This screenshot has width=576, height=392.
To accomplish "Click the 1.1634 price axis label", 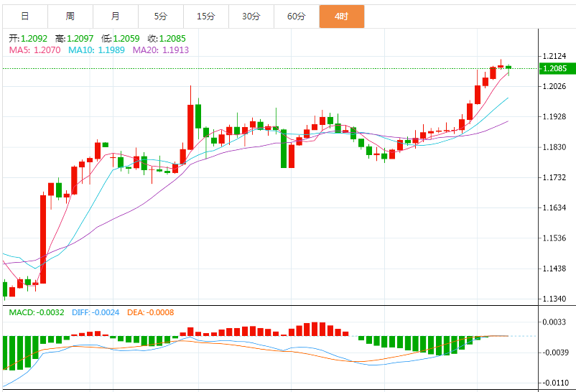I will [x=554, y=207].
